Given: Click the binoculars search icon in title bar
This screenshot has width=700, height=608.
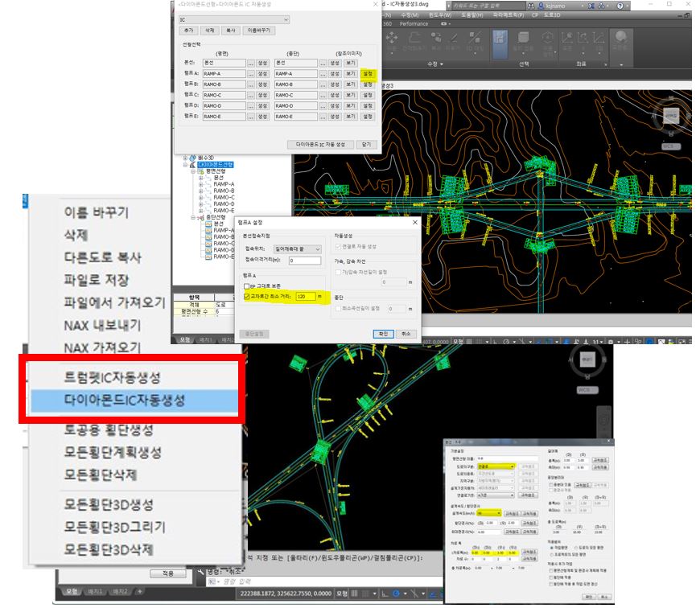Looking at the screenshot, I should click(531, 6).
